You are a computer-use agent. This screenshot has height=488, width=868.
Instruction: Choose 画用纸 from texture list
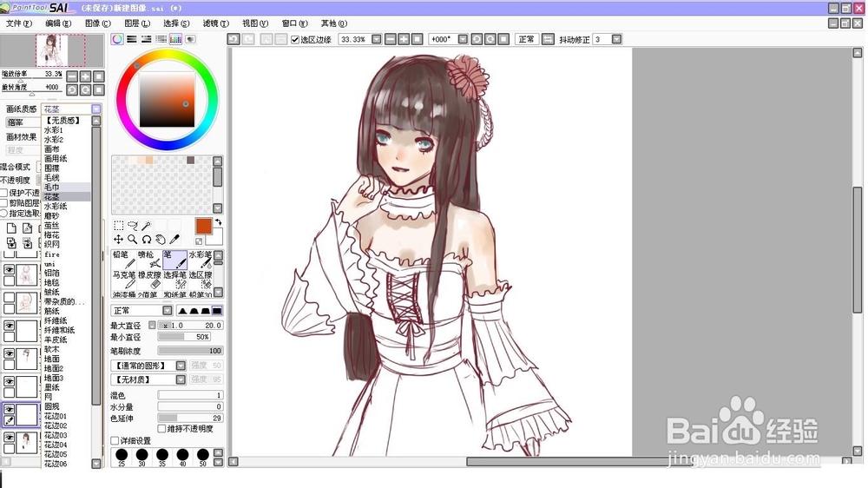(67, 158)
